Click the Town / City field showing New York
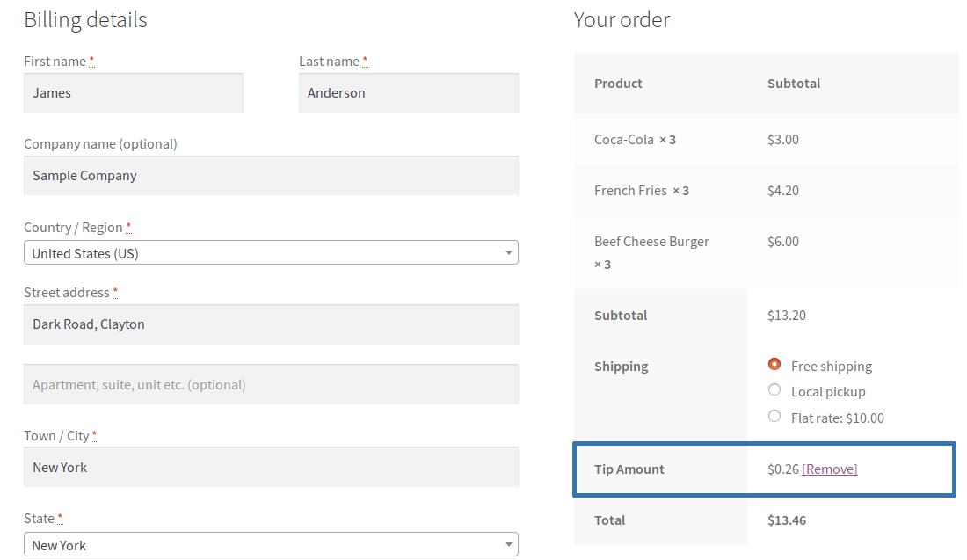 pos(270,467)
